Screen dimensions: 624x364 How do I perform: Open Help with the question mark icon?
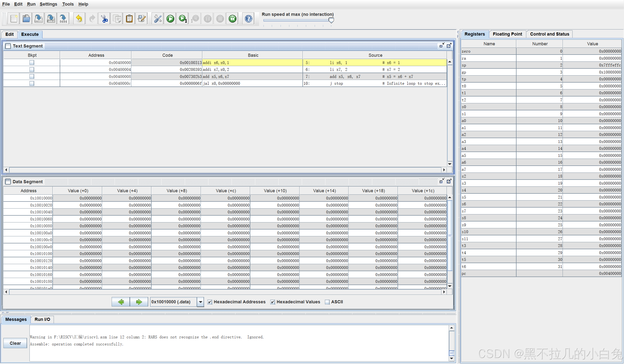pos(248,19)
